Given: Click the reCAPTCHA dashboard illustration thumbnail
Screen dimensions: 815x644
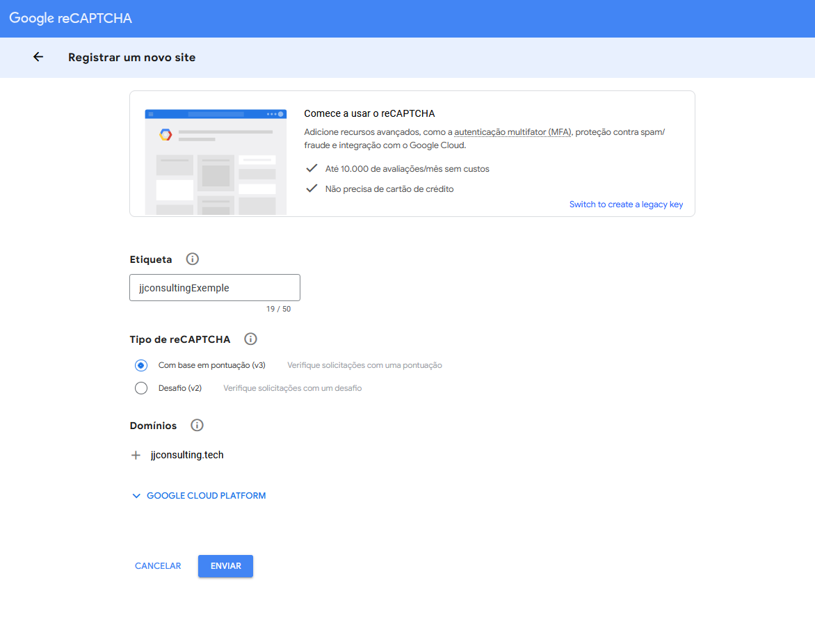Looking at the screenshot, I should click(x=216, y=162).
